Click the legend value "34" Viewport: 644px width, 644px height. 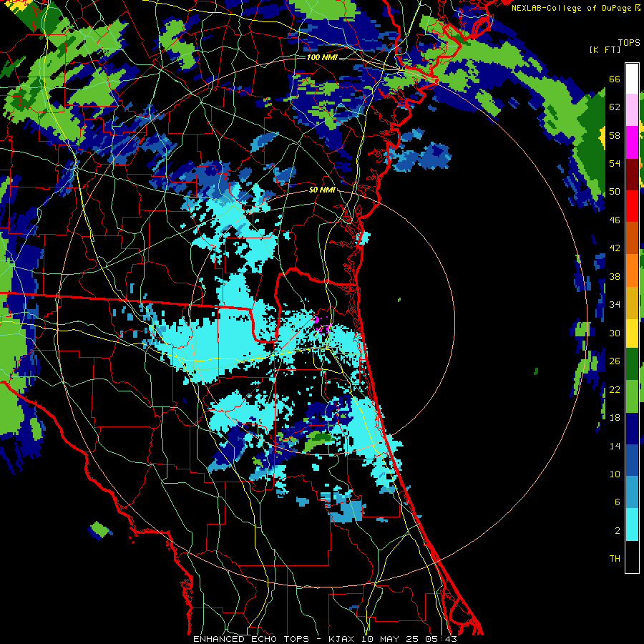[615, 305]
